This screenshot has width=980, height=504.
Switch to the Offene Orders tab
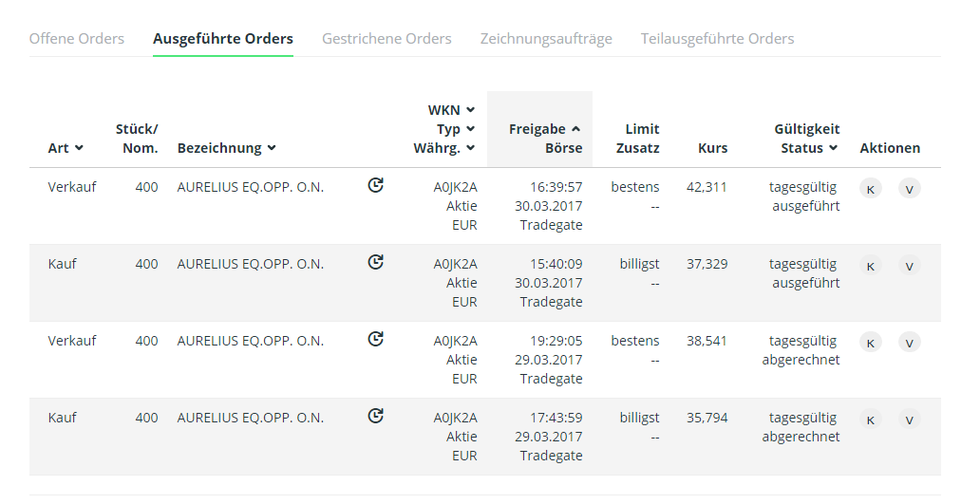(77, 39)
